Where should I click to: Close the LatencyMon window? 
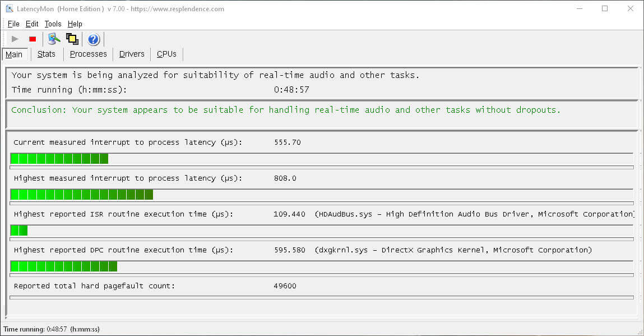630,8
